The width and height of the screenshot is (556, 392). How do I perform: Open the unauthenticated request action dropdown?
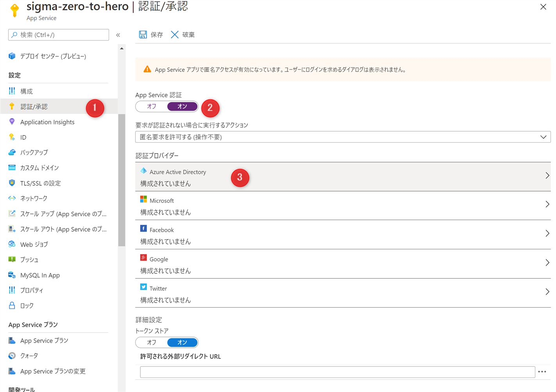[x=343, y=137]
